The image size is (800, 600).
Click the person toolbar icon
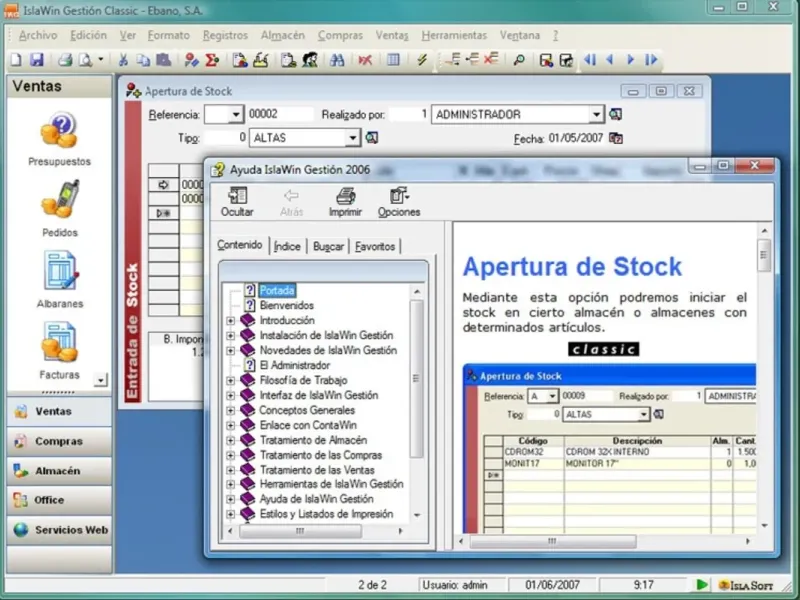point(310,60)
